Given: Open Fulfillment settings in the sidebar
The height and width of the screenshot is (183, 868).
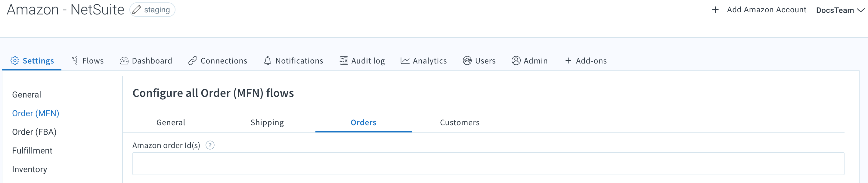Looking at the screenshot, I should [x=32, y=151].
